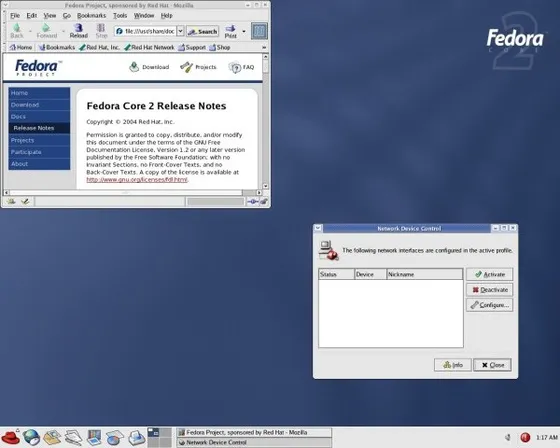Click the Download icon on Fedora page header

coord(134,67)
